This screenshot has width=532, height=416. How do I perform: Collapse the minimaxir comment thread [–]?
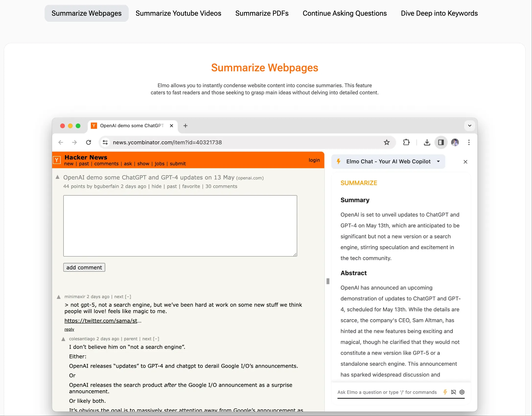[128, 297]
